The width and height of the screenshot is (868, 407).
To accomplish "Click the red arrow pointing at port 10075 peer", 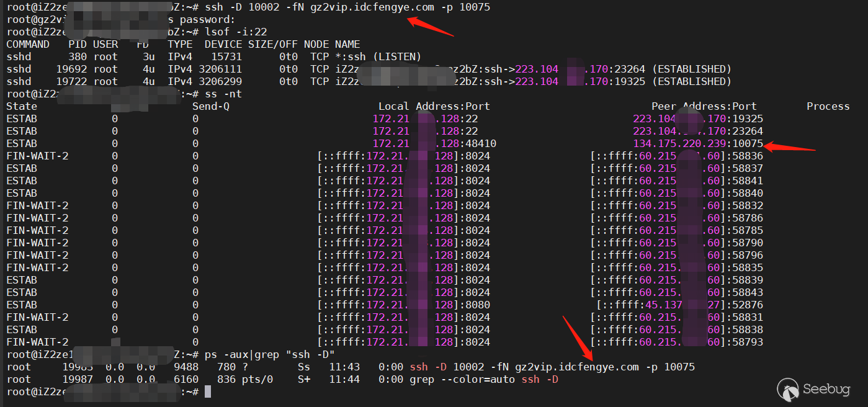I will coord(790,147).
